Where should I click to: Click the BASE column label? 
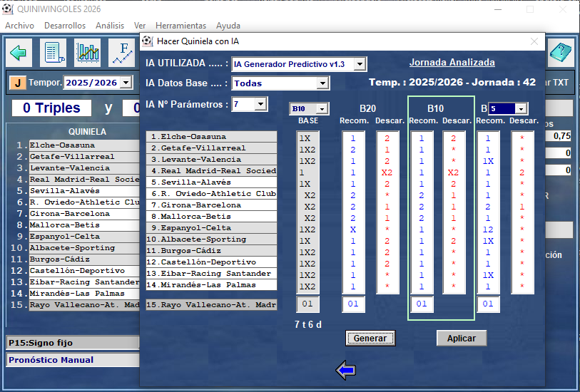tap(308, 121)
